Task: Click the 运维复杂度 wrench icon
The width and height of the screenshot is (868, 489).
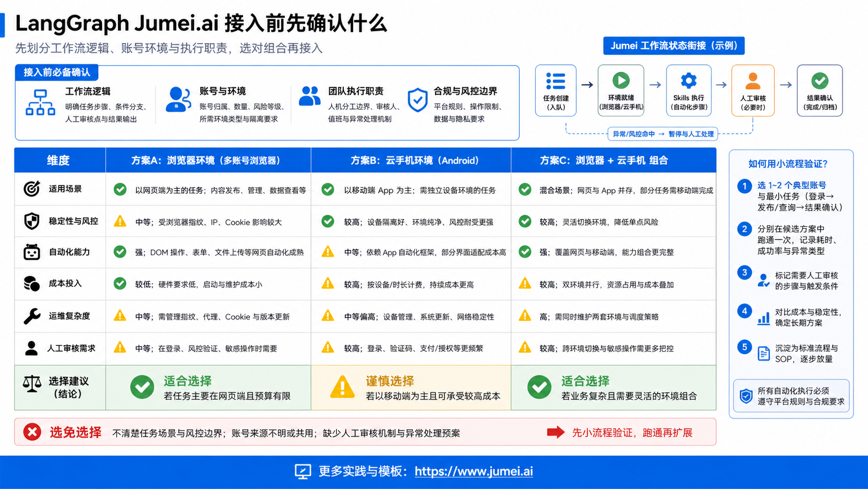Action: click(x=32, y=316)
